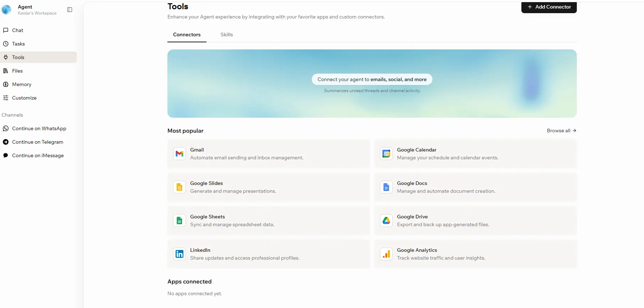
Task: Click 'No apps connected yet.' text
Action: coord(195,293)
